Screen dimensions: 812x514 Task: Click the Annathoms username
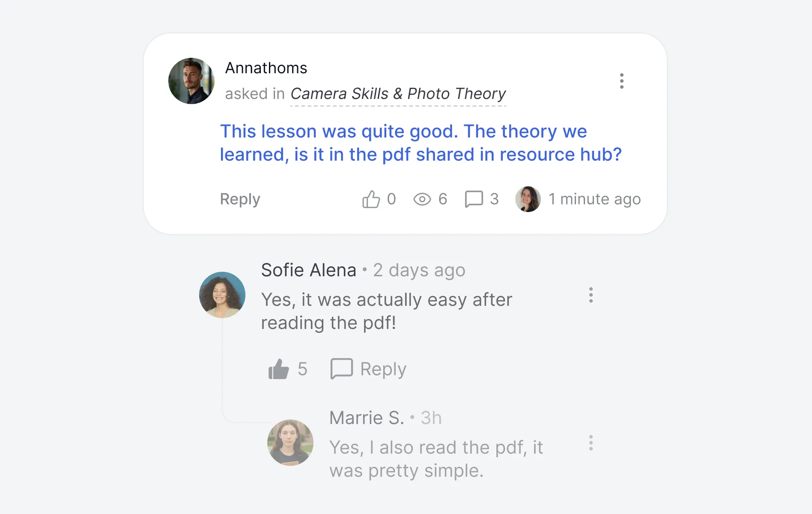point(266,68)
